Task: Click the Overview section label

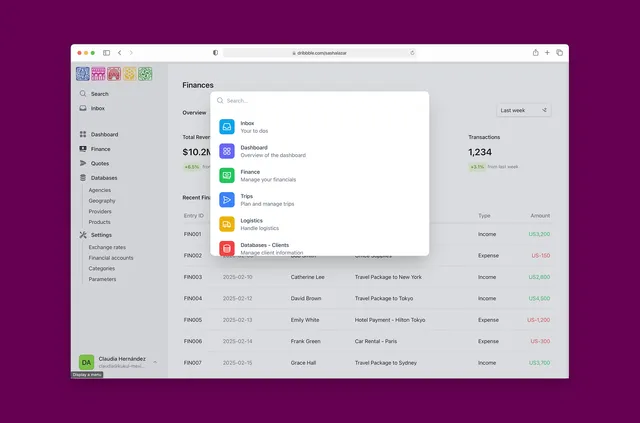Action: (194, 113)
